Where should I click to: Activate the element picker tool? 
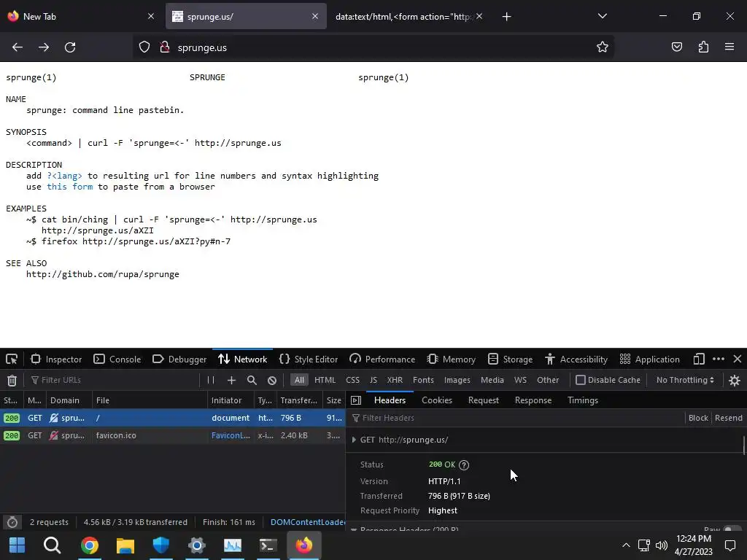pos(12,359)
